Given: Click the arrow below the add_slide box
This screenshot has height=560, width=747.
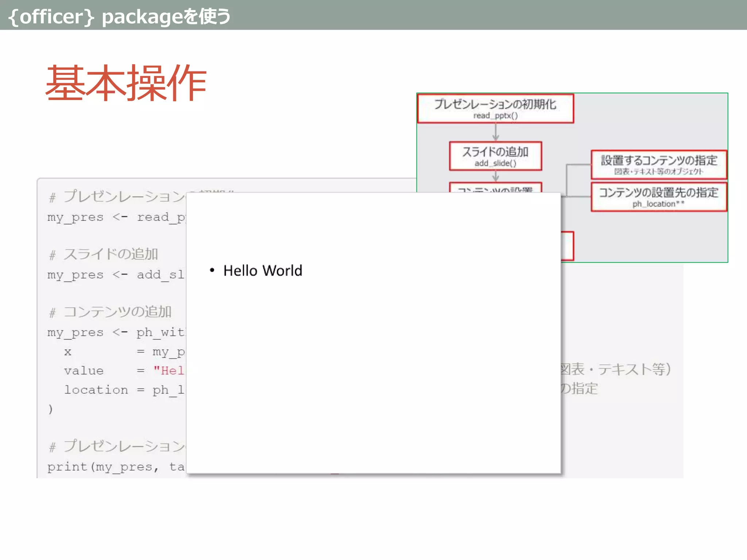Looking at the screenshot, I should coord(495,176).
